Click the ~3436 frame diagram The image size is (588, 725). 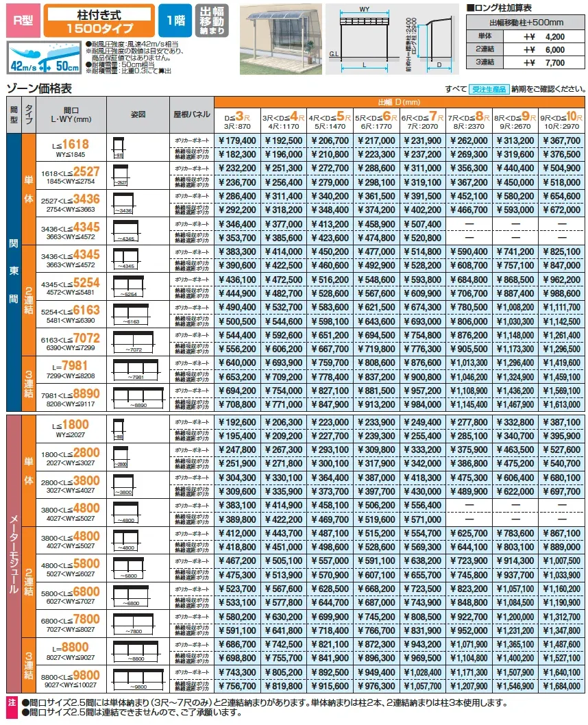click(x=123, y=203)
